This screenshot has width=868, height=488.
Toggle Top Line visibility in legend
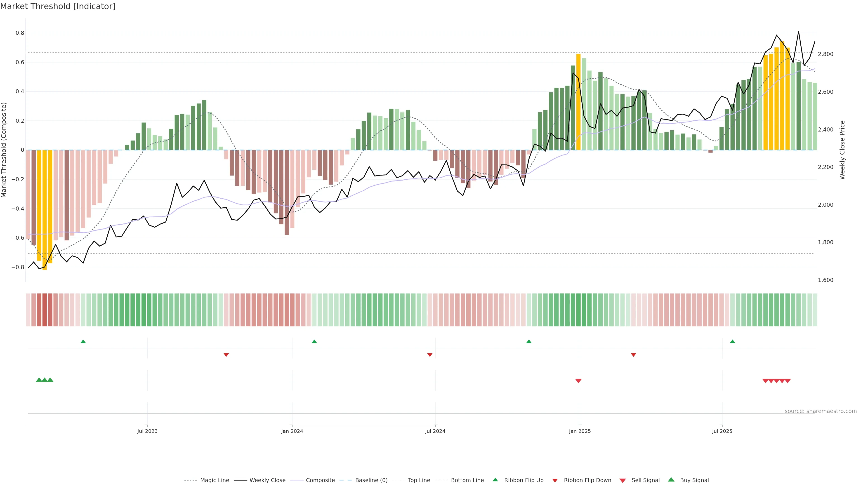tap(419, 480)
